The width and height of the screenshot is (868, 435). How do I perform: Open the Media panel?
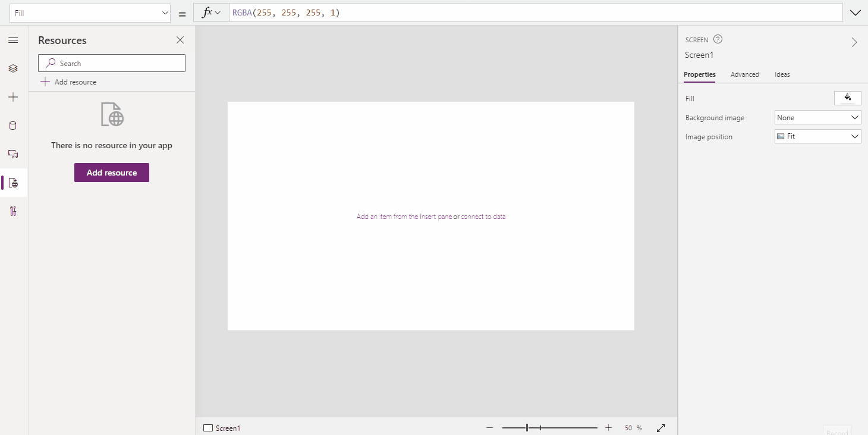(13, 154)
